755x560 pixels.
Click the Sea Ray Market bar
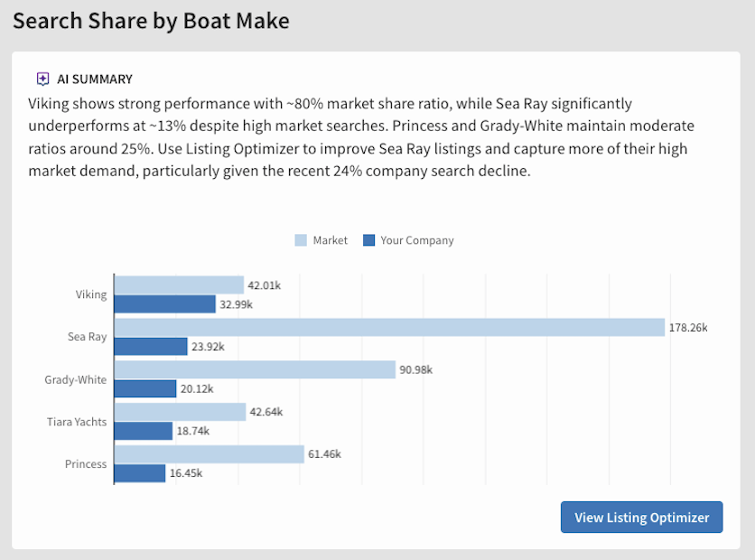pyautogui.click(x=389, y=327)
